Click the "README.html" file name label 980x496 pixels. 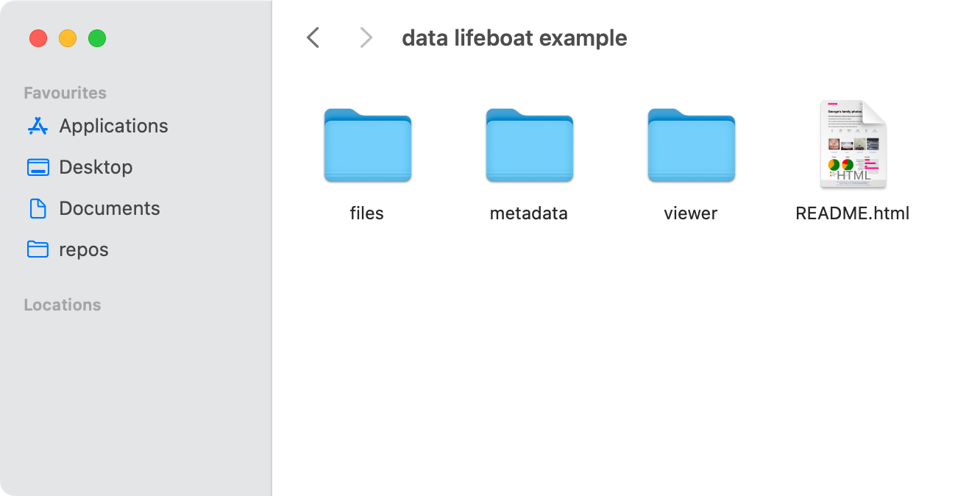tap(853, 214)
